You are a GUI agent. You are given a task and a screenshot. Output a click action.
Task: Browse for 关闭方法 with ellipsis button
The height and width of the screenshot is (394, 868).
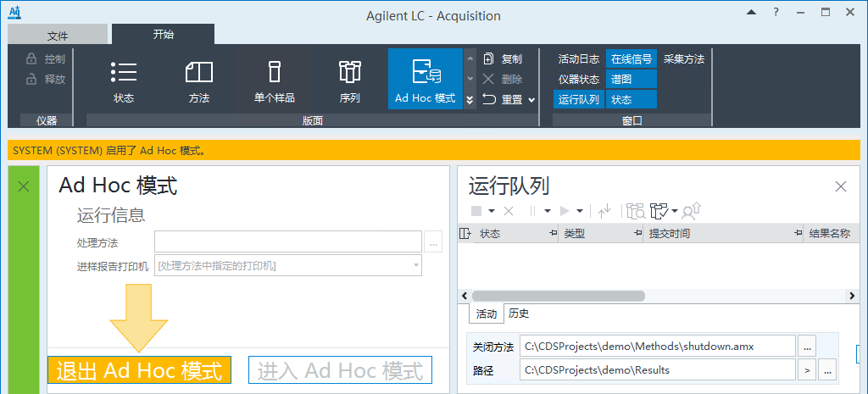pos(807,346)
